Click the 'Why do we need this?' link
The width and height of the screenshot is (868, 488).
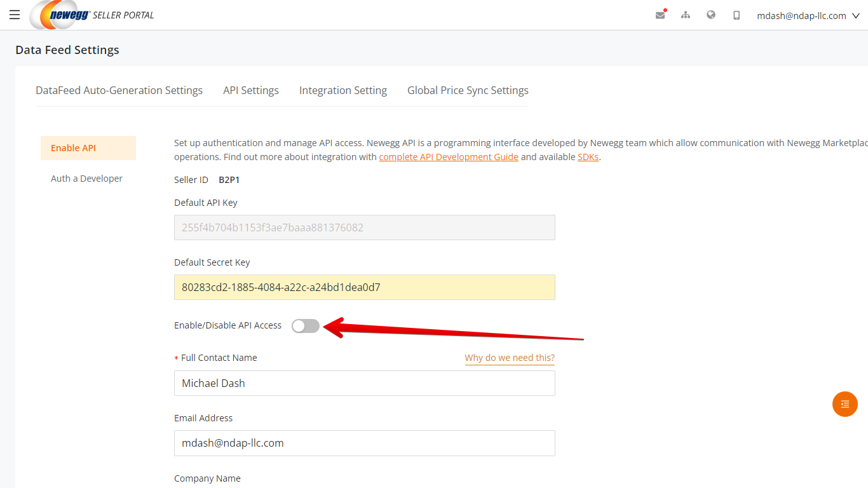pos(510,358)
